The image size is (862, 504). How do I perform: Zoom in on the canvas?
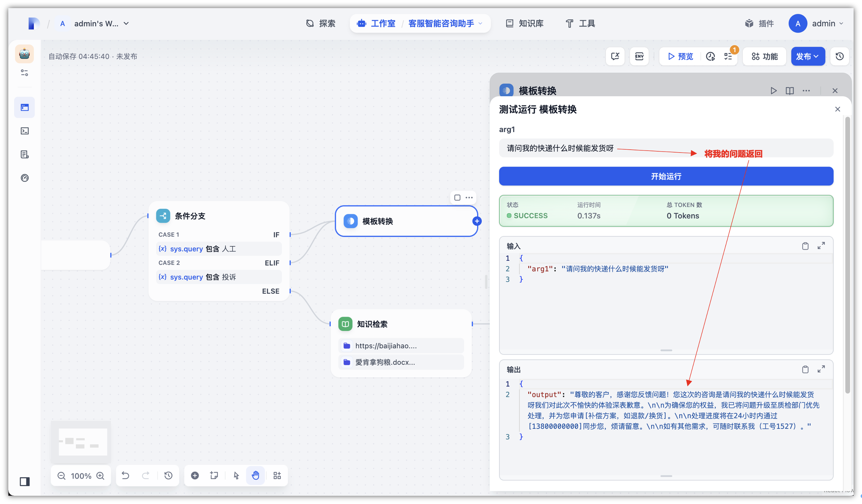pos(100,476)
